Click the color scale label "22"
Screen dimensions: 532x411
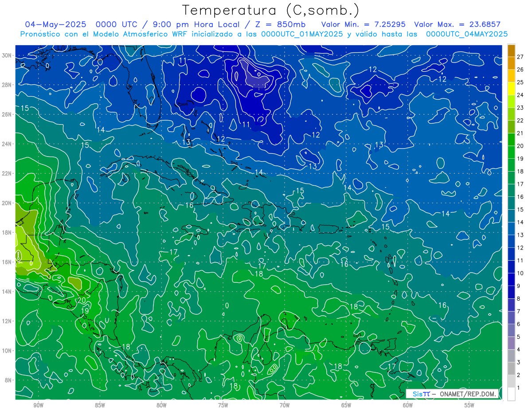pyautogui.click(x=520, y=120)
